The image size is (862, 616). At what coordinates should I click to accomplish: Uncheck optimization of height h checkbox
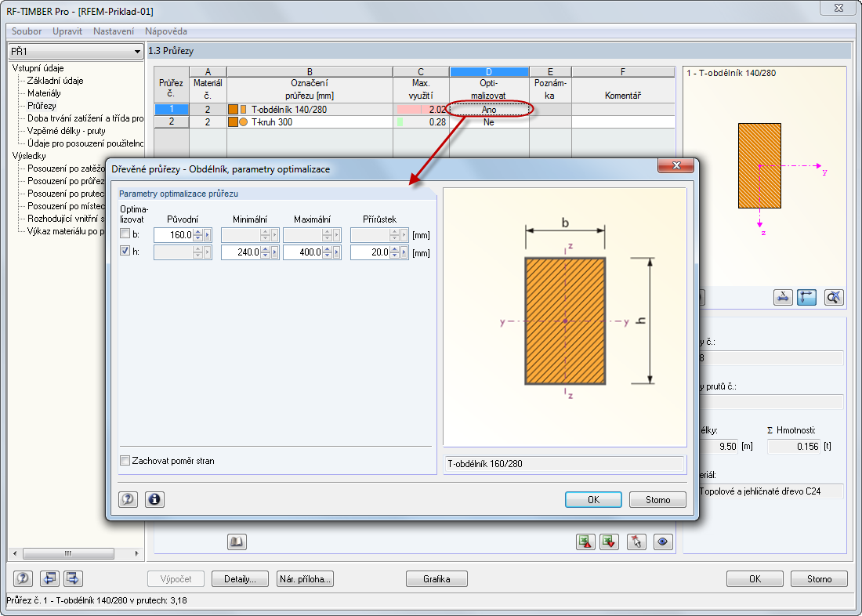tap(125, 251)
